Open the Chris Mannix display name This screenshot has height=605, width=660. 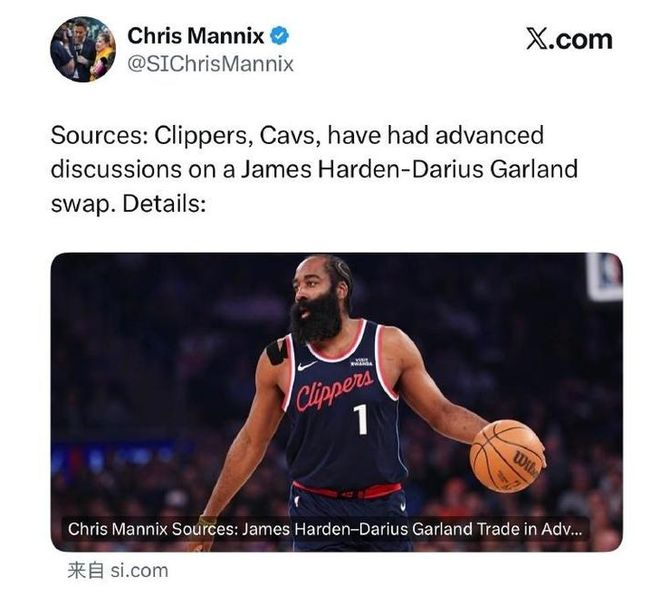196,36
